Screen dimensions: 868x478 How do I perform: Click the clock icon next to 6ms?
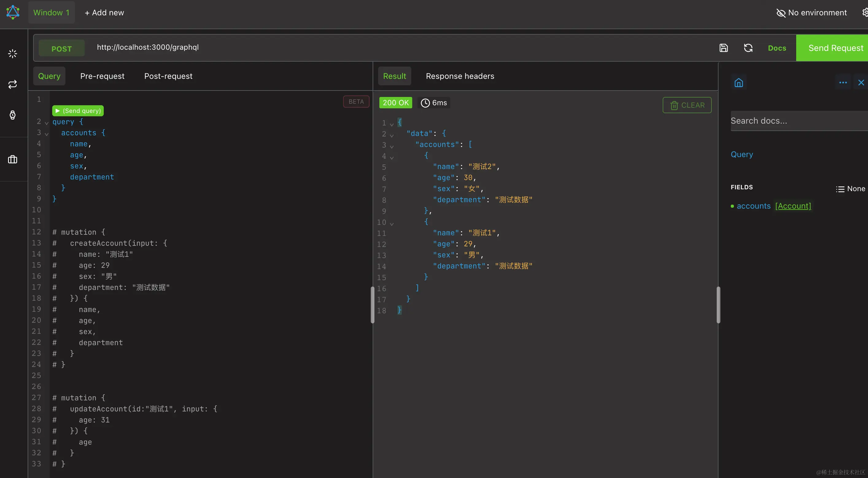click(425, 103)
